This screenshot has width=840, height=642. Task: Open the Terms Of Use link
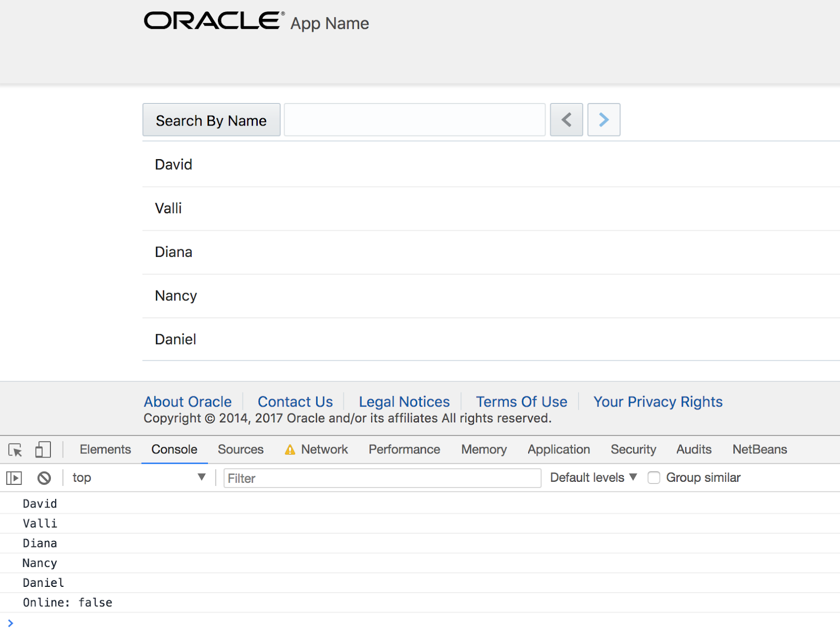(521, 401)
